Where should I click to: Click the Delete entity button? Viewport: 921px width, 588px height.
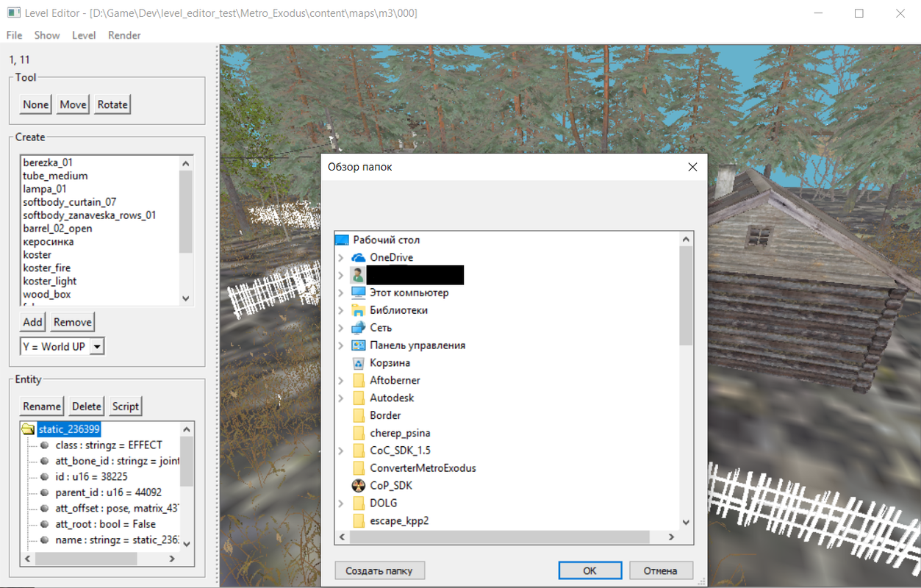[x=87, y=406]
